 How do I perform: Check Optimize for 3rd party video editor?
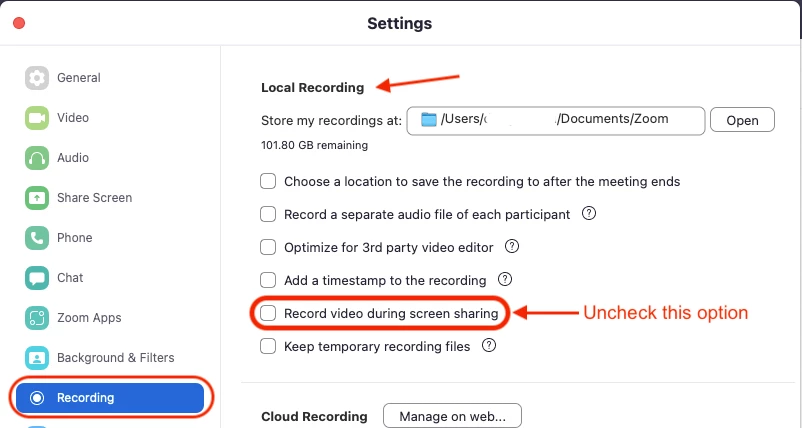pyautogui.click(x=268, y=247)
